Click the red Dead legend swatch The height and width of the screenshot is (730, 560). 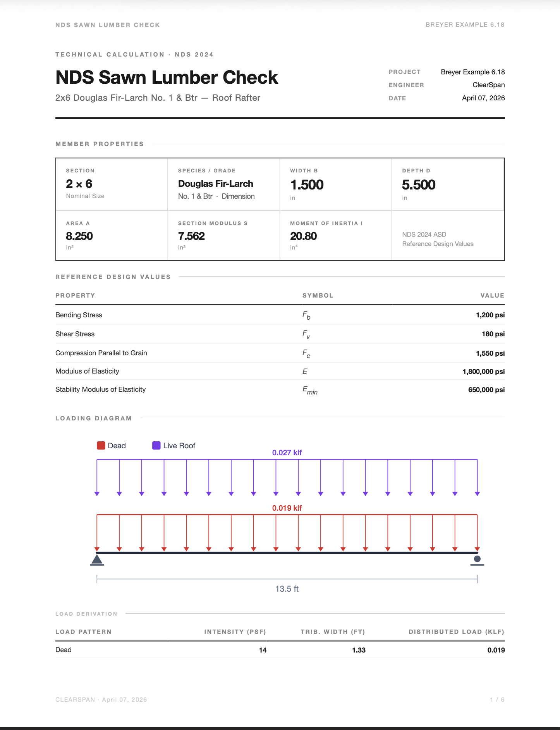pos(101,446)
